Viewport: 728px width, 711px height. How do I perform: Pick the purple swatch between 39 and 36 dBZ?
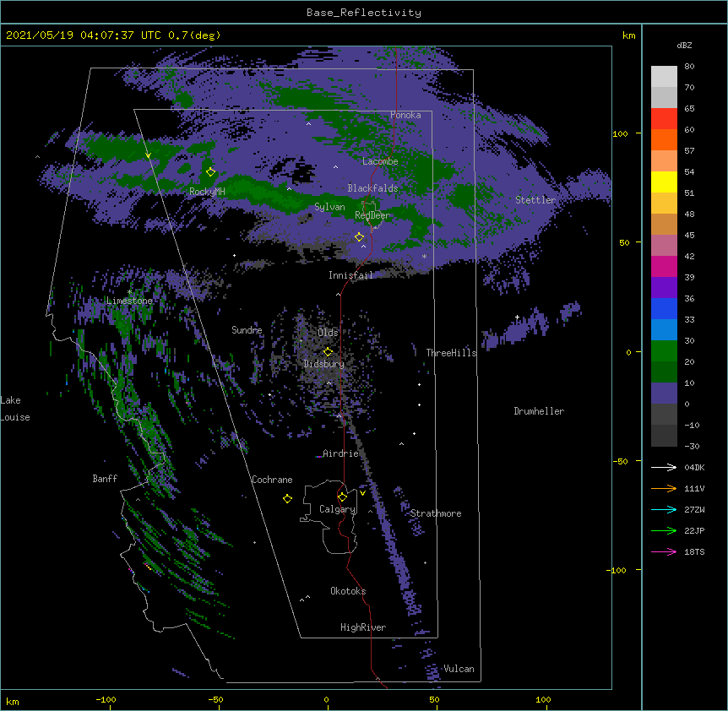click(664, 288)
